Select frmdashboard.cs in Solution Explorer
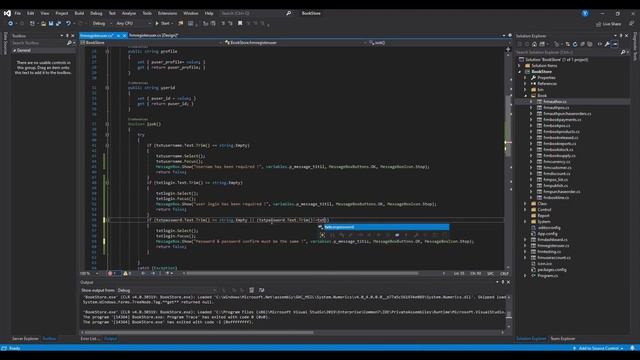 click(552, 240)
